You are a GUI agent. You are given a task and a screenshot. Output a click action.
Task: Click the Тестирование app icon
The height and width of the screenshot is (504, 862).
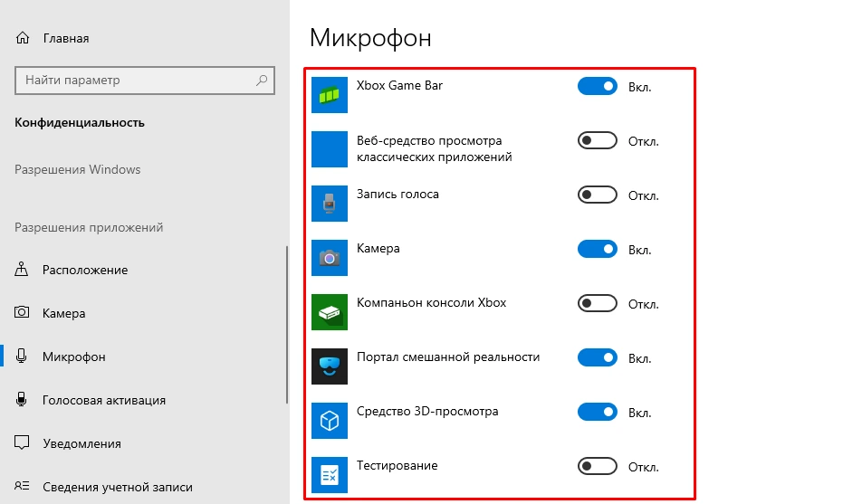330,475
